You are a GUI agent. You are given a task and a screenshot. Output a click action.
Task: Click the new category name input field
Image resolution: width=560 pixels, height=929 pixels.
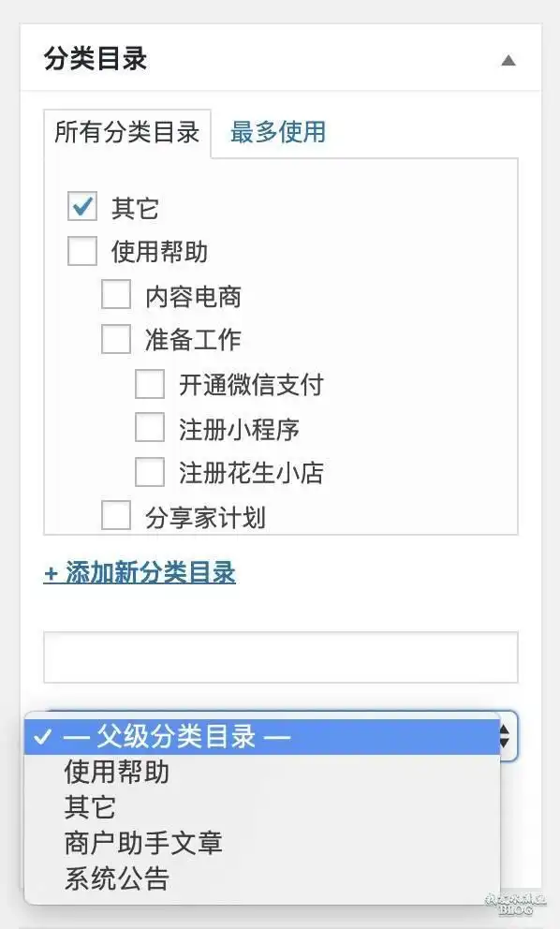pyautogui.click(x=279, y=656)
